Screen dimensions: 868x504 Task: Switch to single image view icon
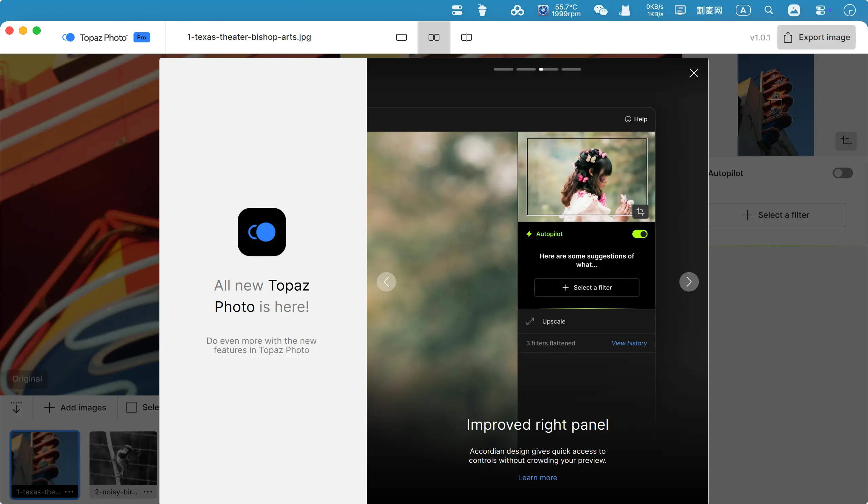(x=401, y=37)
